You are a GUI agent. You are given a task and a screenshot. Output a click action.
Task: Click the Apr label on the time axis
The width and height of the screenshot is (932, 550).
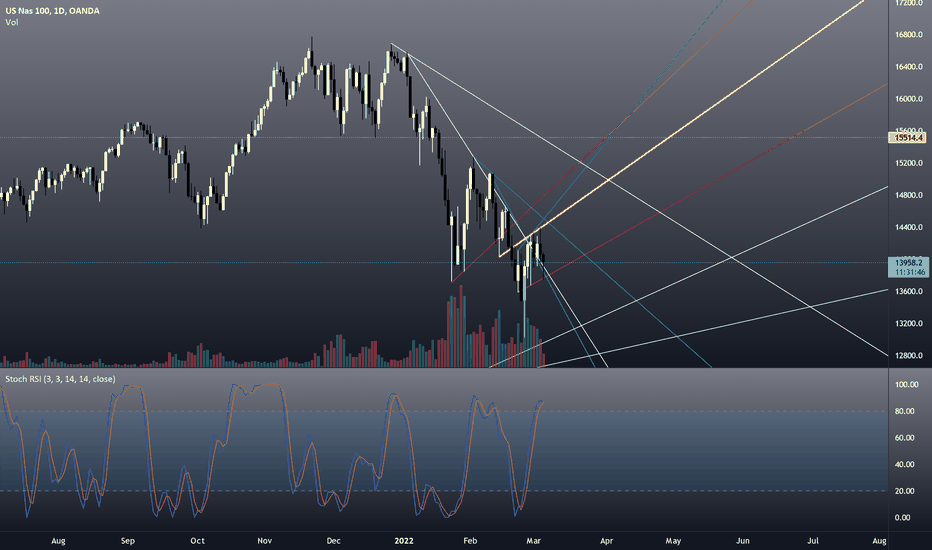[606, 541]
